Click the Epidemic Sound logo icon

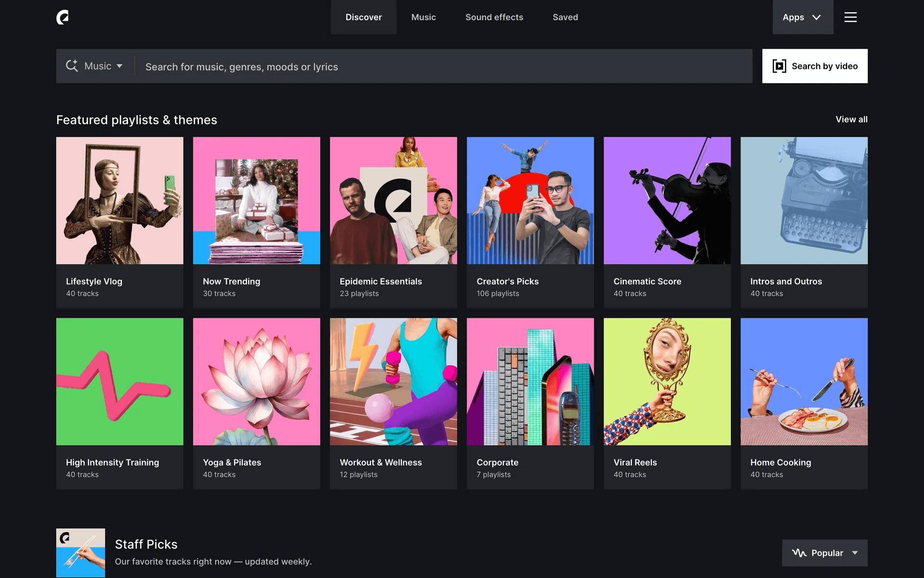(x=63, y=17)
